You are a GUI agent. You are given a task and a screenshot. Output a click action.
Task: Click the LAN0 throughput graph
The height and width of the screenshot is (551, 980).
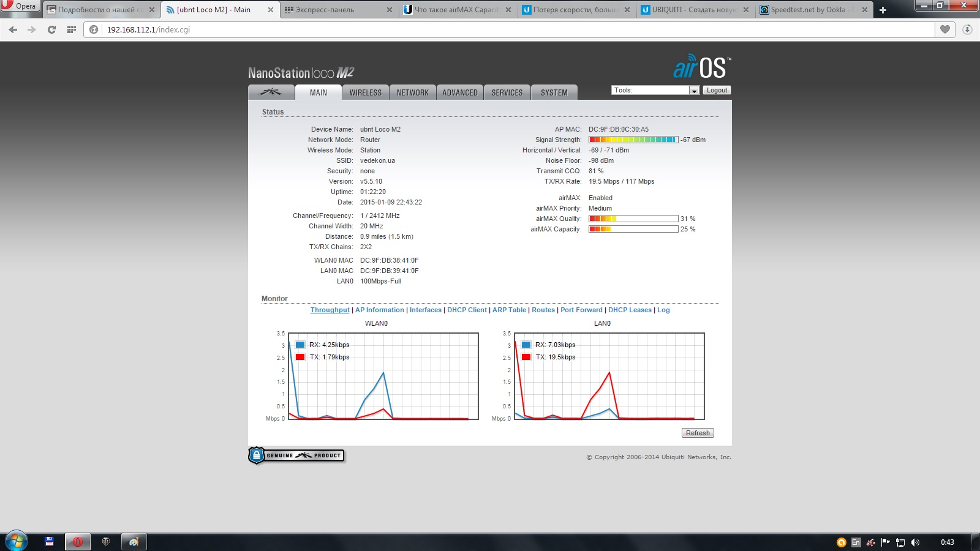coord(609,376)
